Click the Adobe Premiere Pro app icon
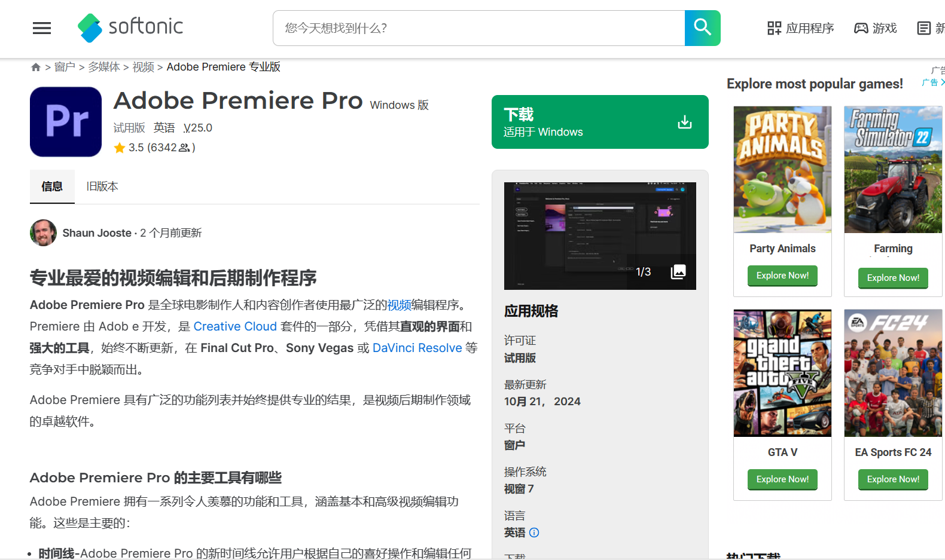This screenshot has width=945, height=560. click(66, 122)
